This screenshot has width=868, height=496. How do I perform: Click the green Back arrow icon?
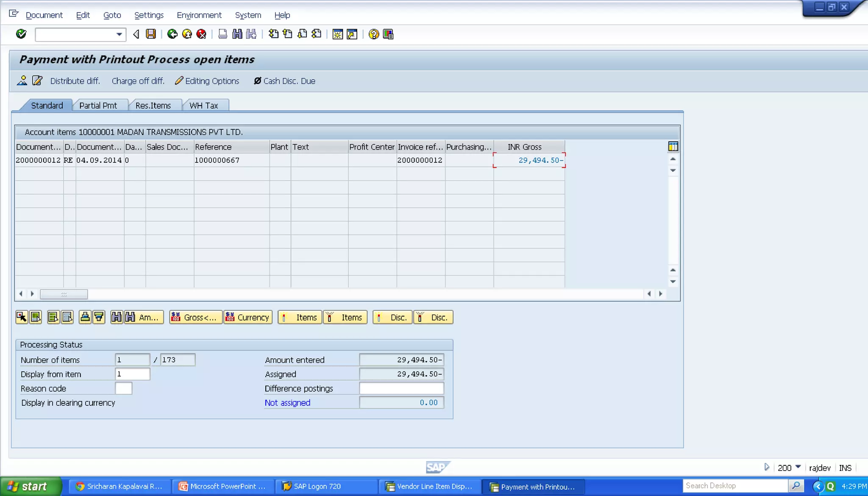[172, 34]
